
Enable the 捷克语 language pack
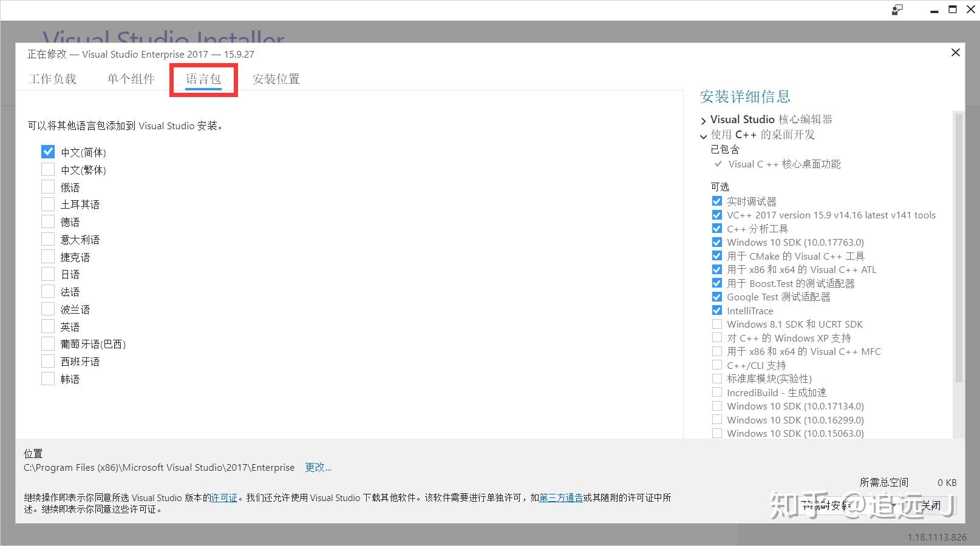point(48,257)
